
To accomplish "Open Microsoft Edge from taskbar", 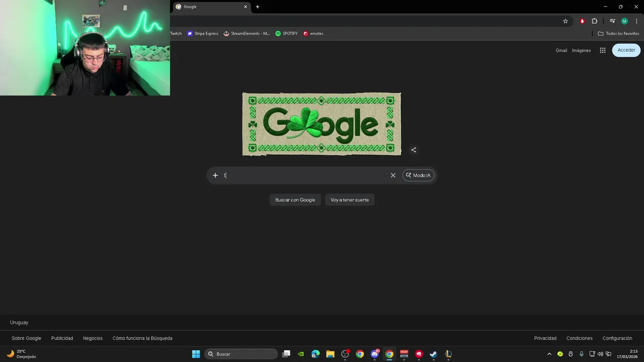I will click(x=315, y=354).
